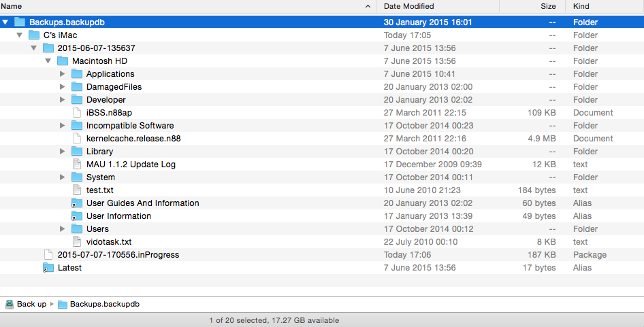The height and width of the screenshot is (327, 644).
Task: Click the '4.9 MB' size cell
Action: [x=542, y=139]
